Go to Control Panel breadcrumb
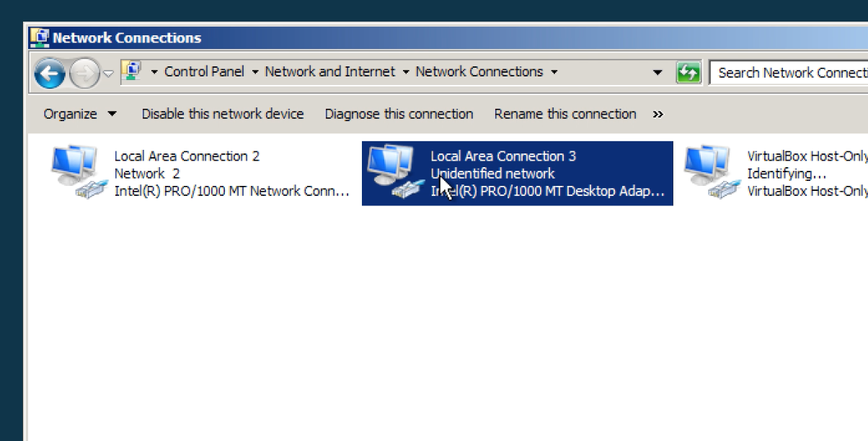The width and height of the screenshot is (868, 441). pyautogui.click(x=204, y=72)
